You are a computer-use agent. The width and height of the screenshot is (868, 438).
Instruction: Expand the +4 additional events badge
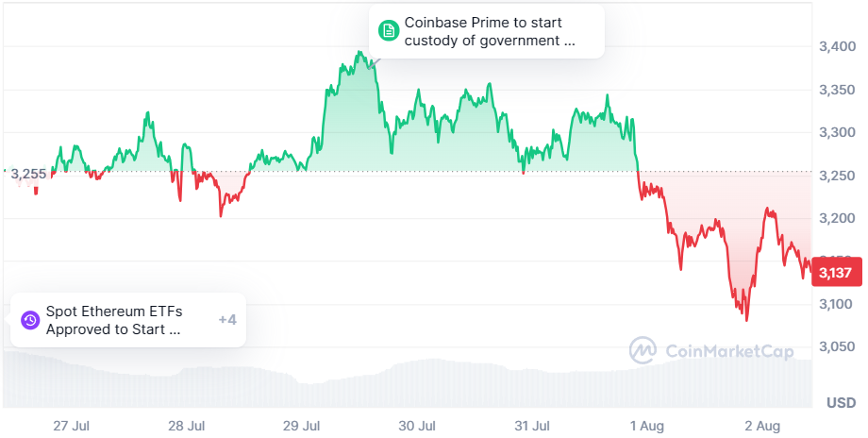pos(226,320)
